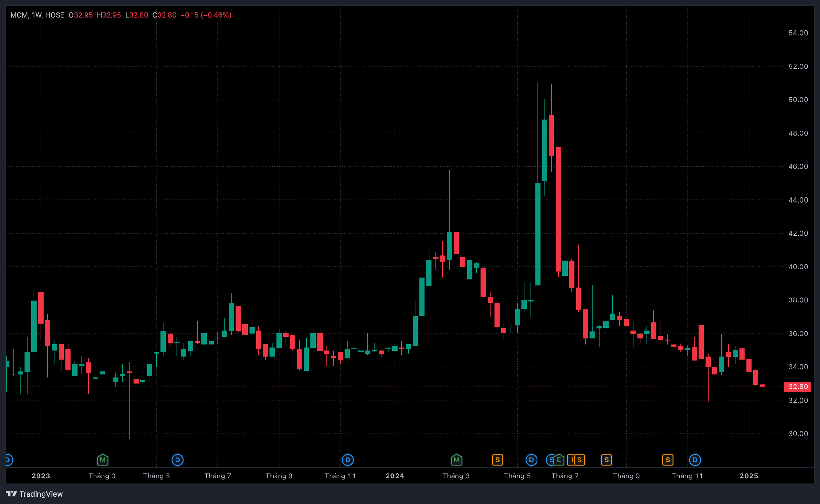820x504 pixels.
Task: Click the 38.00 price axis label
Action: pos(798,300)
